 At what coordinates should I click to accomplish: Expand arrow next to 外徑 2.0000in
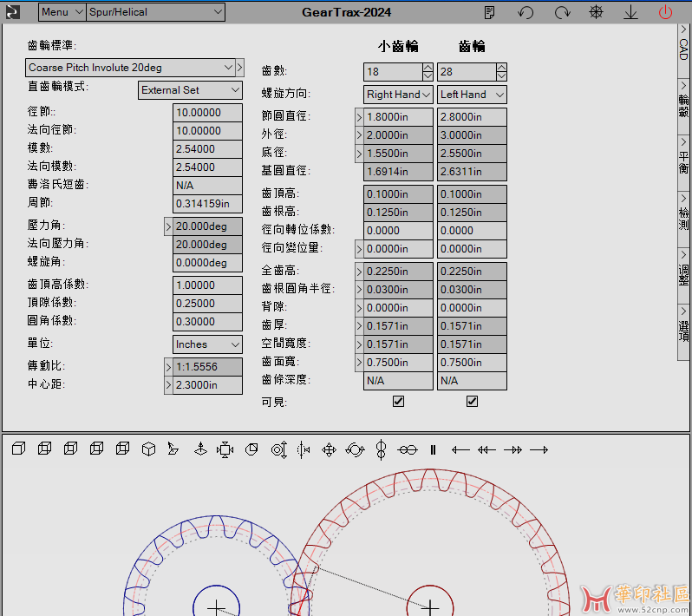coord(359,135)
